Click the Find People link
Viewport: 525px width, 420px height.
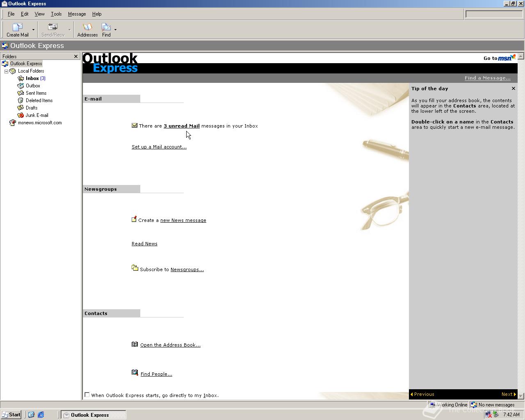tap(156, 374)
